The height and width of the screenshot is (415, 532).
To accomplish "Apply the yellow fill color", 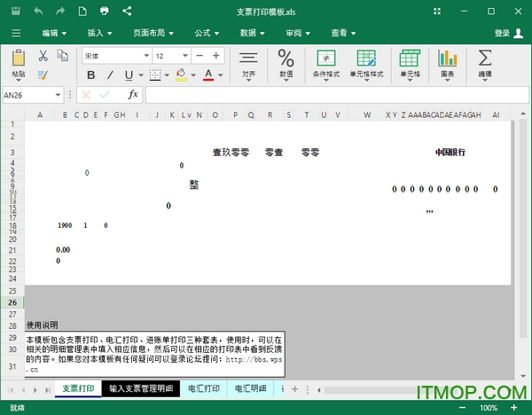I will 181,75.
